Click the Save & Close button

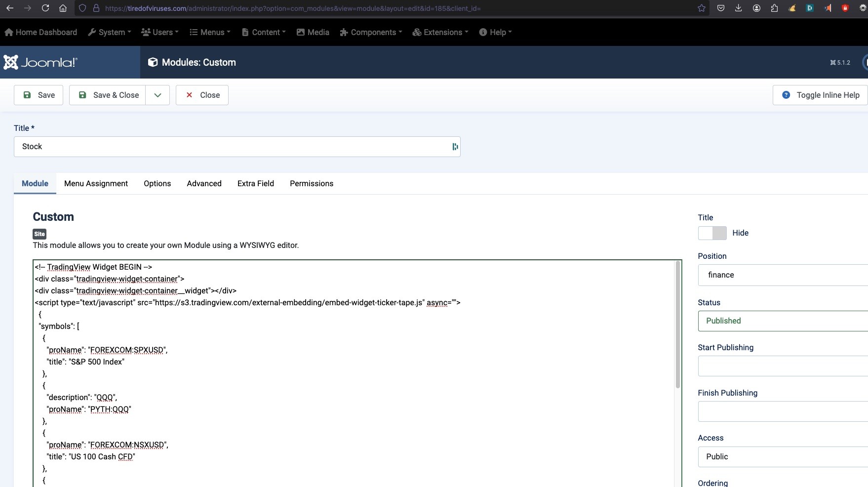click(108, 95)
